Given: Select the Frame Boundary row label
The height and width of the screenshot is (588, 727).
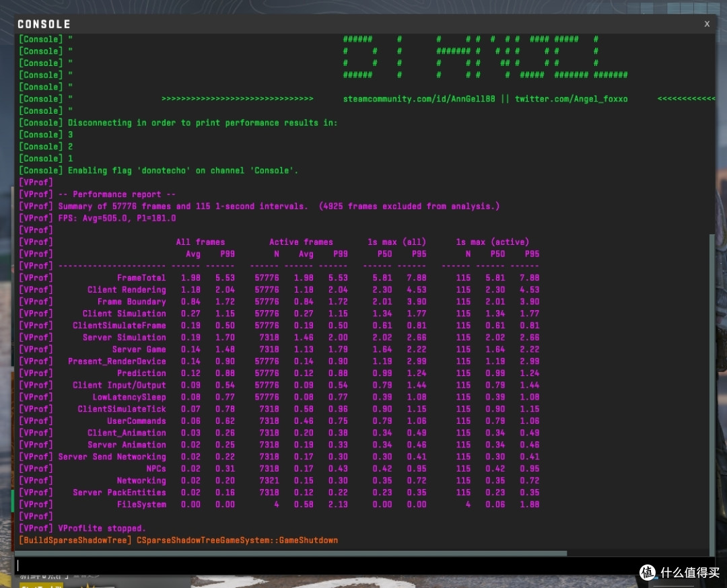Looking at the screenshot, I should [x=131, y=301].
